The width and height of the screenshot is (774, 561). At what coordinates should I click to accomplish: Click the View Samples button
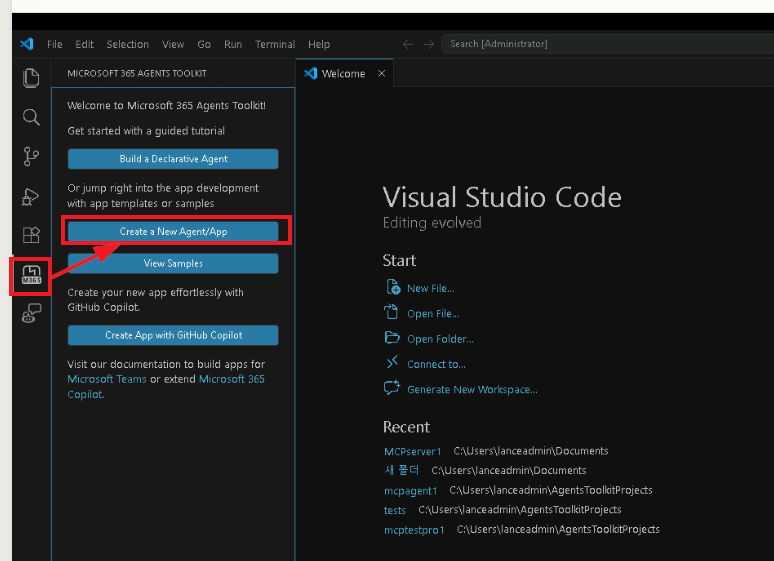coord(173,264)
